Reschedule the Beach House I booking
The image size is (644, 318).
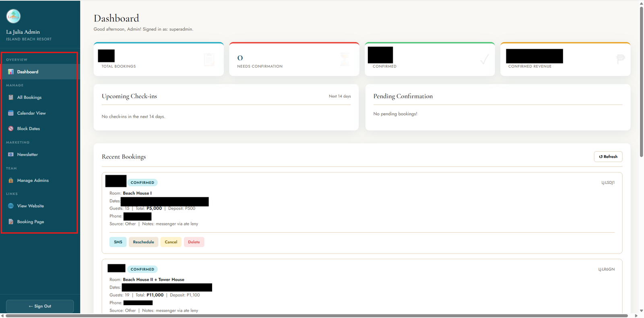[143, 242]
